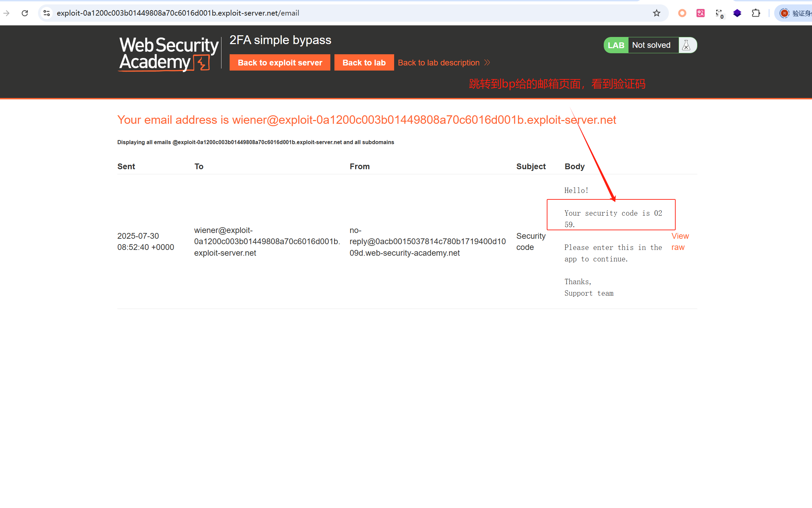The image size is (812, 508).
Task: Expand the Back to lab description chevrons
Action: point(487,63)
